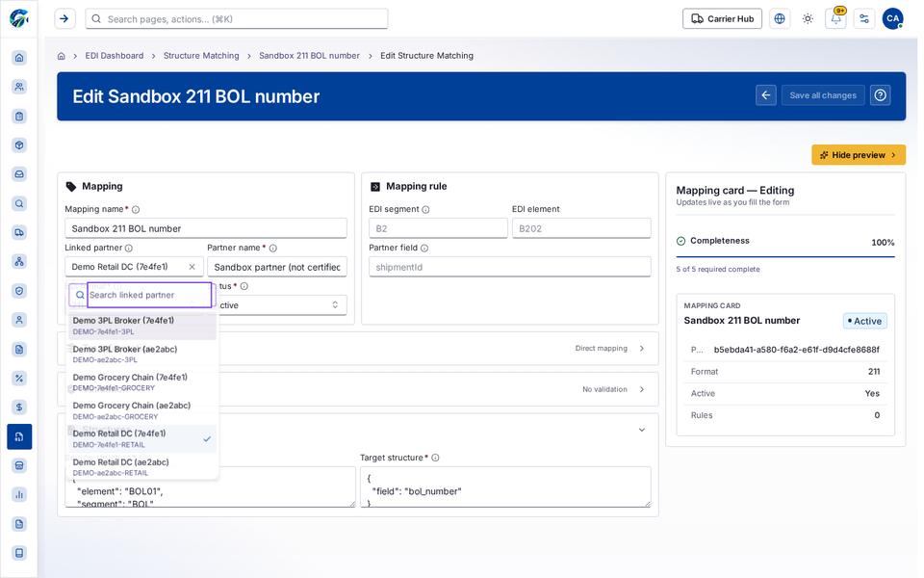Choose Demo Grocery Chain (7e4fe1)
This screenshot has height=578, width=924.
coord(142,382)
